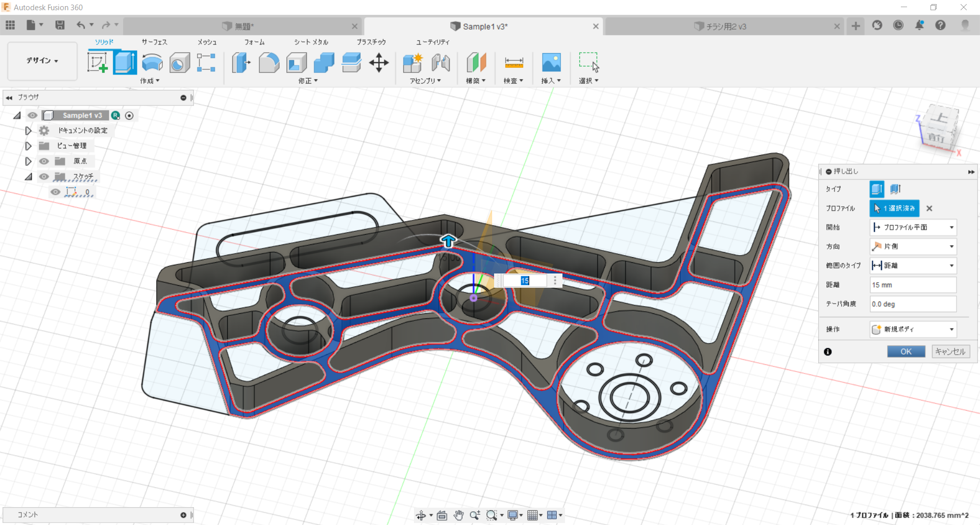Viewport: 980px width, 525px height.
Task: Select the Fillet tool icon
Action: point(269,63)
